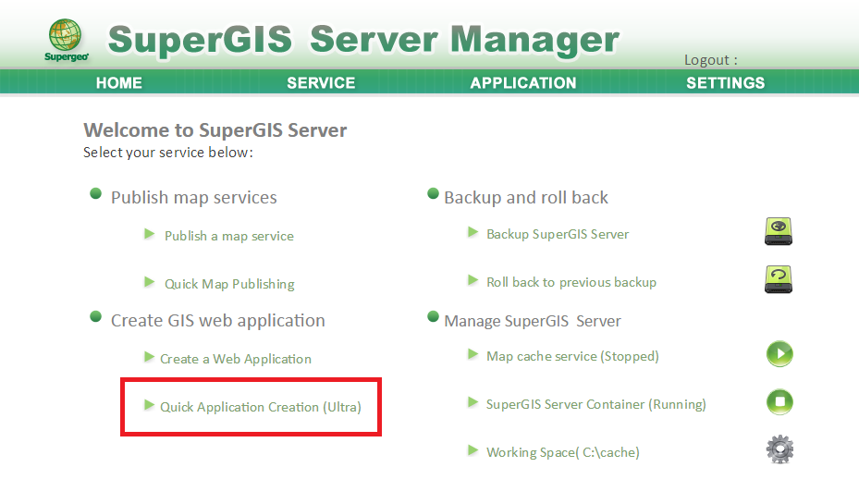This screenshot has width=859, height=504.
Task: Click the Backup and roll back heading
Action: click(526, 197)
